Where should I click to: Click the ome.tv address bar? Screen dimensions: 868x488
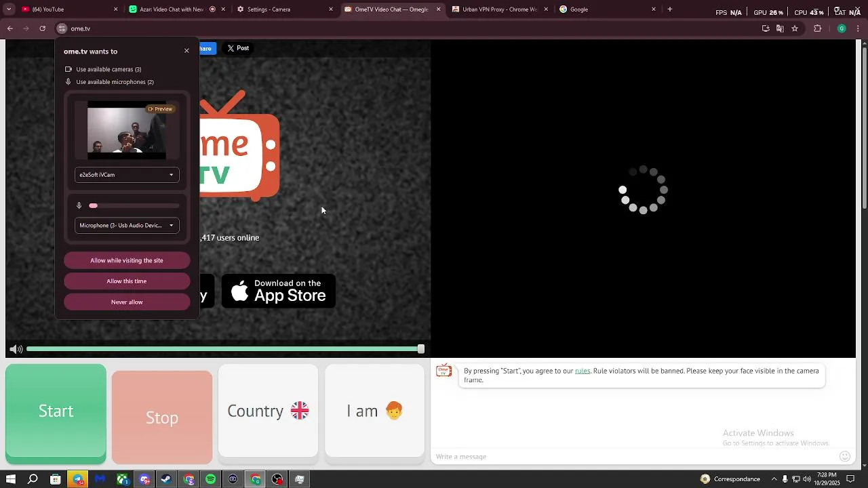coord(407,28)
